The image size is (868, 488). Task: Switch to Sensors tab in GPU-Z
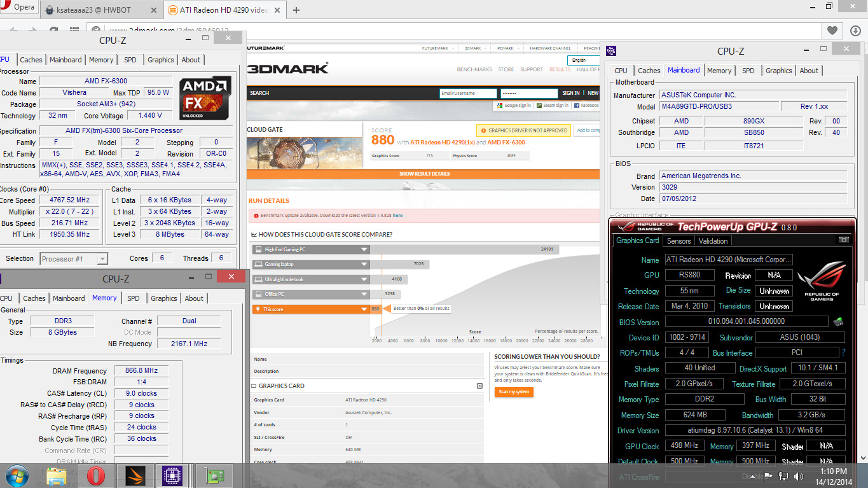click(679, 241)
